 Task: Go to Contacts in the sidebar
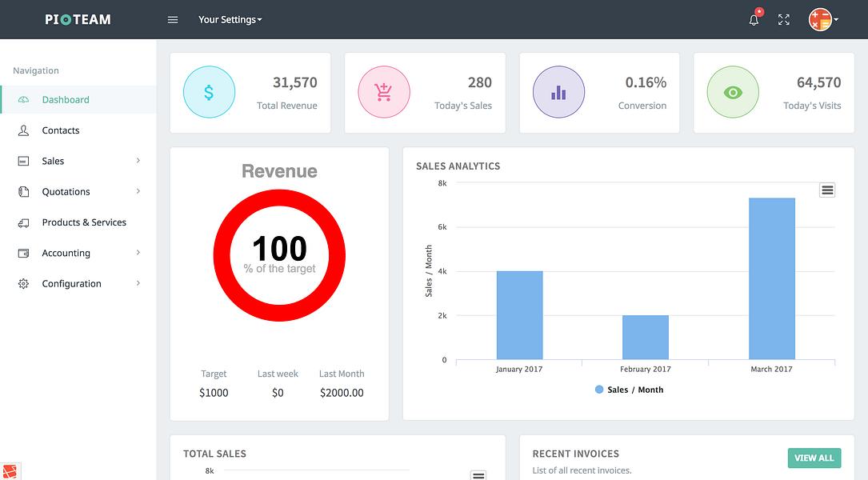[78, 130]
